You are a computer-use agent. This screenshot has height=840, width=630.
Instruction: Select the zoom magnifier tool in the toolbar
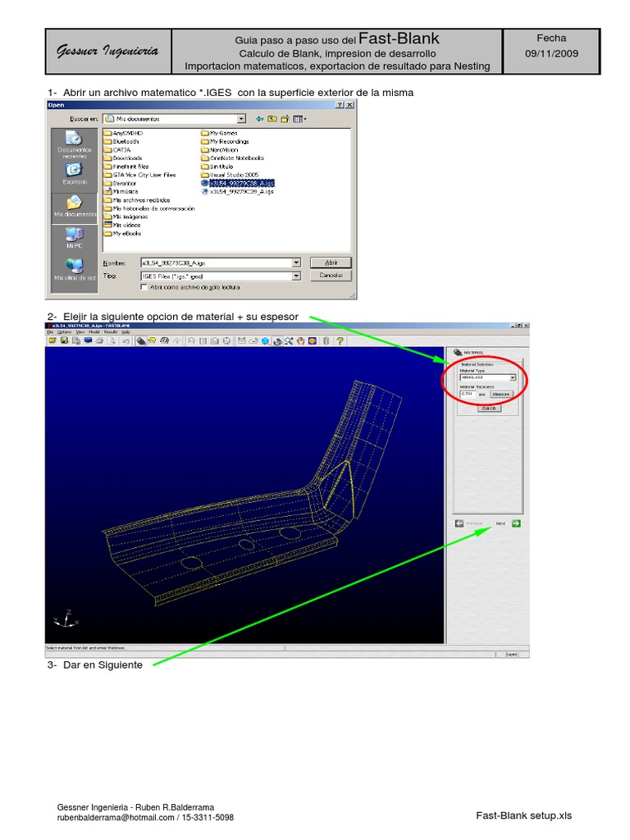(289, 340)
